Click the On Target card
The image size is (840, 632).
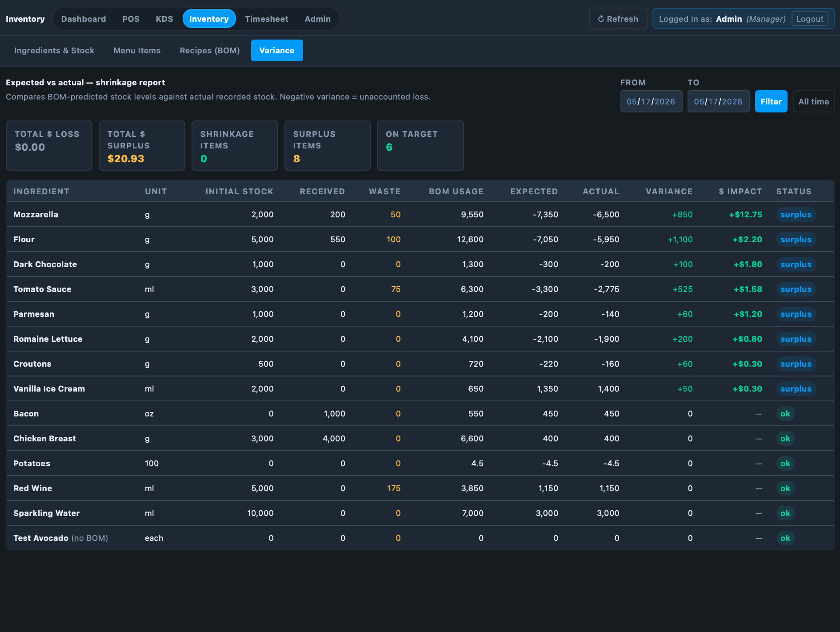pos(420,145)
